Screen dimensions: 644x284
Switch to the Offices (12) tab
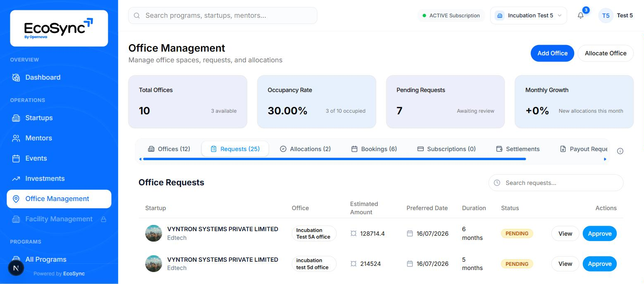[x=169, y=149]
